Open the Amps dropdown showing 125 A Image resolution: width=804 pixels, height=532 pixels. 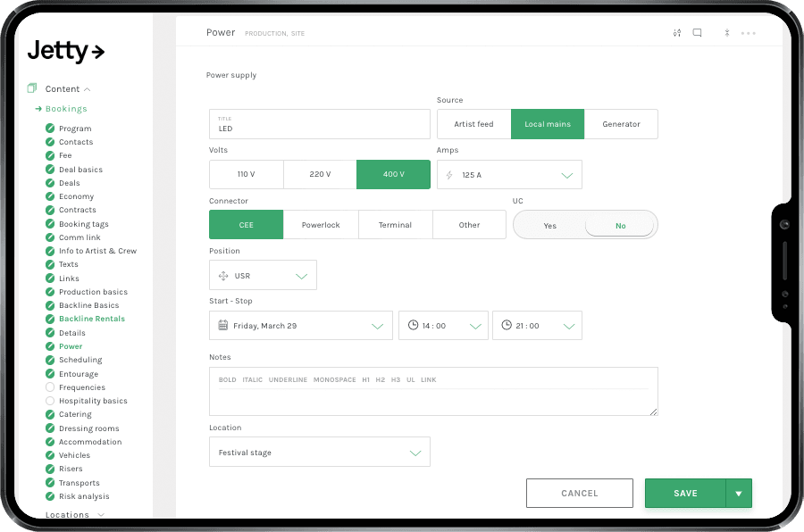click(x=509, y=174)
